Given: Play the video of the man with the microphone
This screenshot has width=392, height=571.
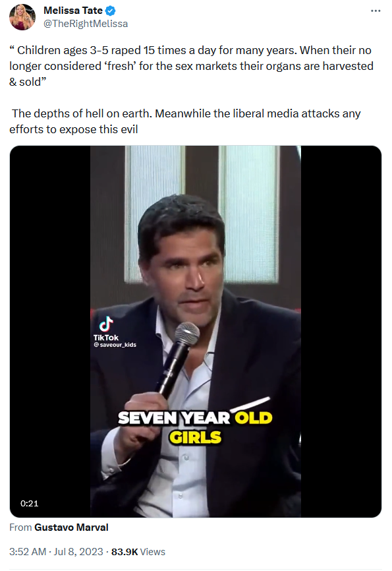Looking at the screenshot, I should coord(196,332).
